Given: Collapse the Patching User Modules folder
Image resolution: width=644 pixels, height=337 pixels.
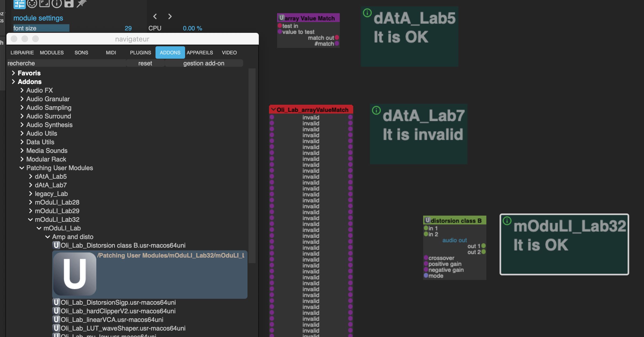Looking at the screenshot, I should pos(22,168).
